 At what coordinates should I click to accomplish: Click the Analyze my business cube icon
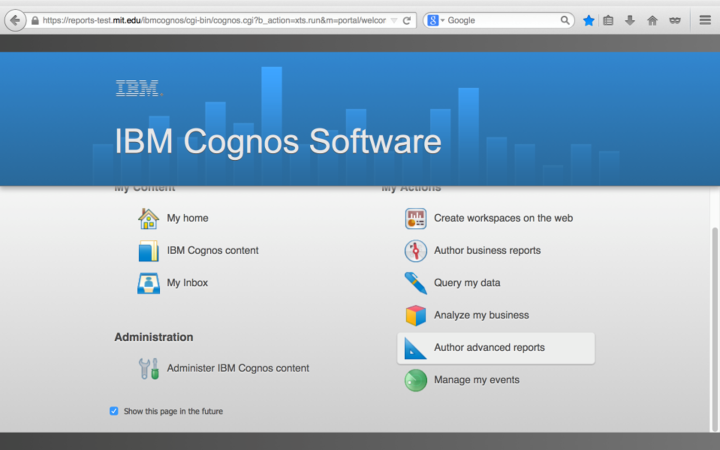(415, 316)
